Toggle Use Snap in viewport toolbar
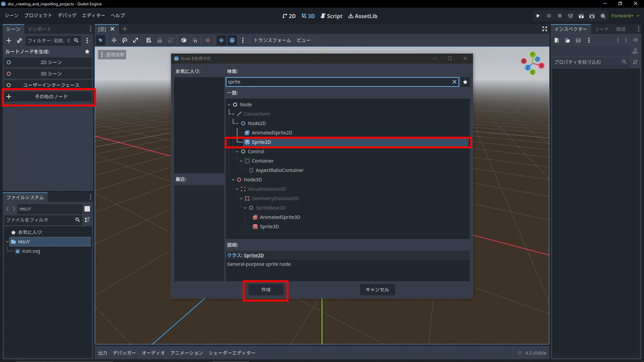The width and height of the screenshot is (644, 362). point(194,40)
